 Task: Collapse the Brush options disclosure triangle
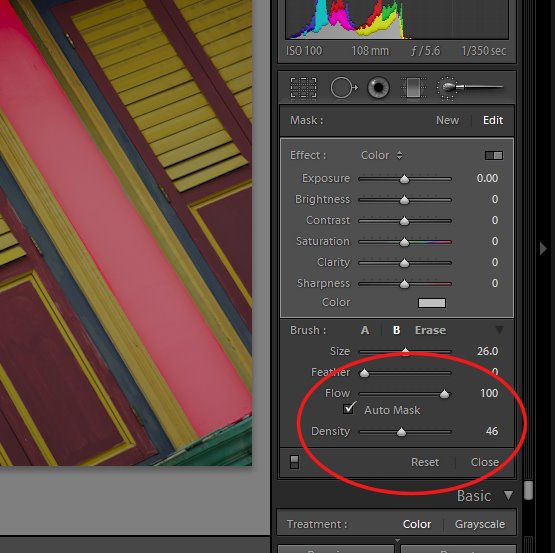pos(499,330)
